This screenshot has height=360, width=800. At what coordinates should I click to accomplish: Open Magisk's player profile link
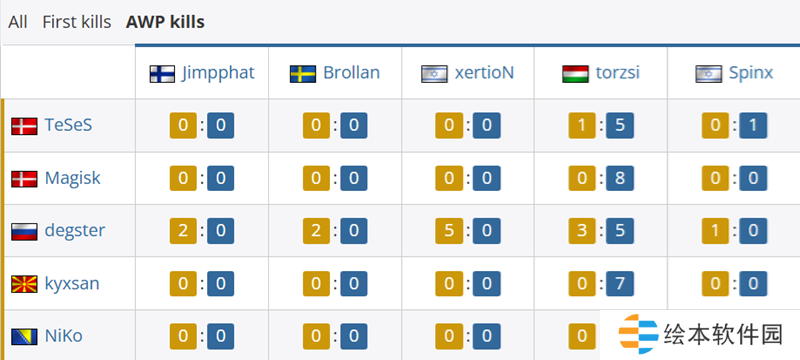72,178
